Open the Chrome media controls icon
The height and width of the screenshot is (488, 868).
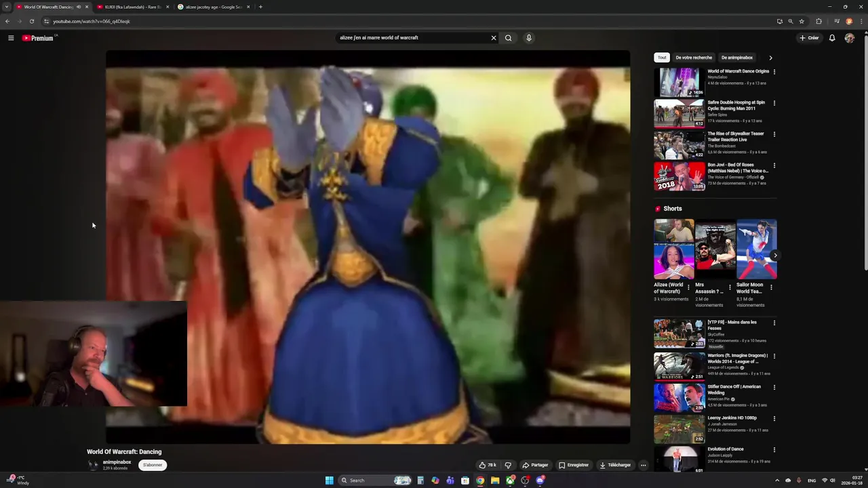tap(837, 21)
